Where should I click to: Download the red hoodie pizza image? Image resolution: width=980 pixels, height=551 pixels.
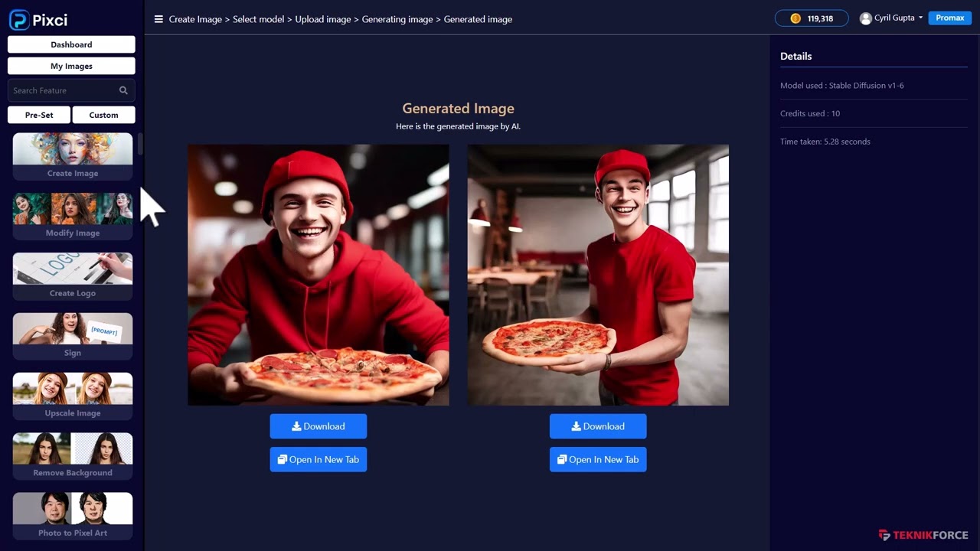pos(318,426)
